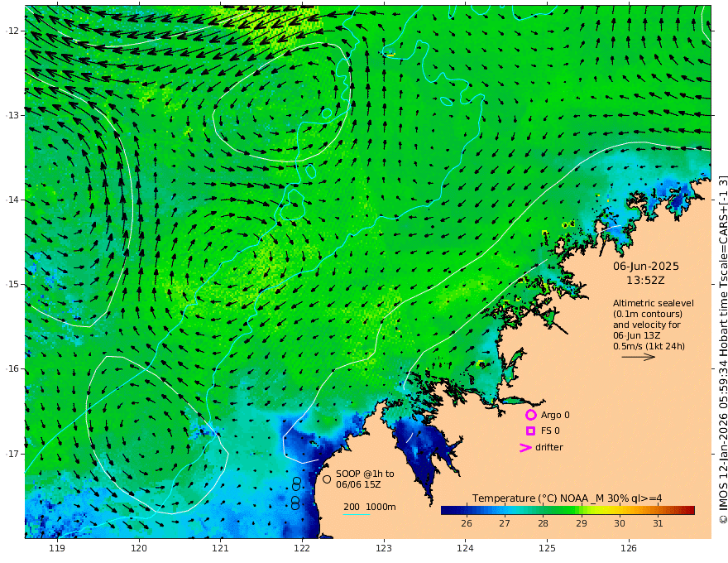This screenshot has height=563, width=728.
Task: Click longitude axis label 125
Action: (x=548, y=548)
